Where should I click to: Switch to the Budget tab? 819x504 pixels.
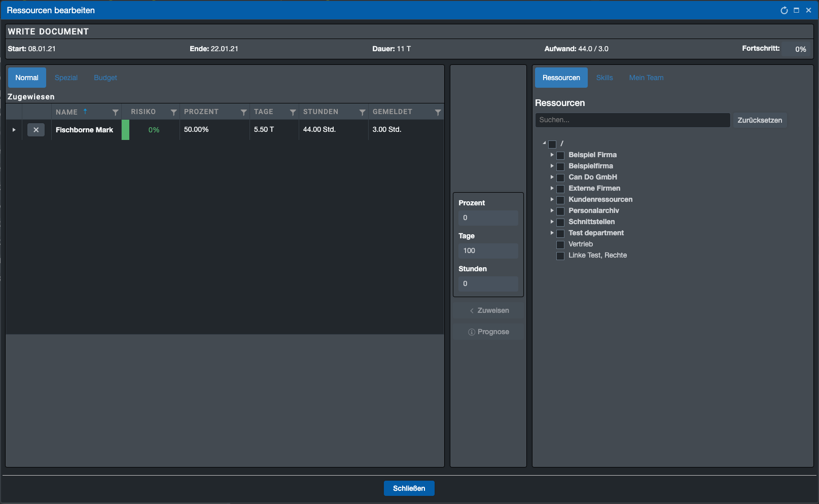[x=105, y=78]
